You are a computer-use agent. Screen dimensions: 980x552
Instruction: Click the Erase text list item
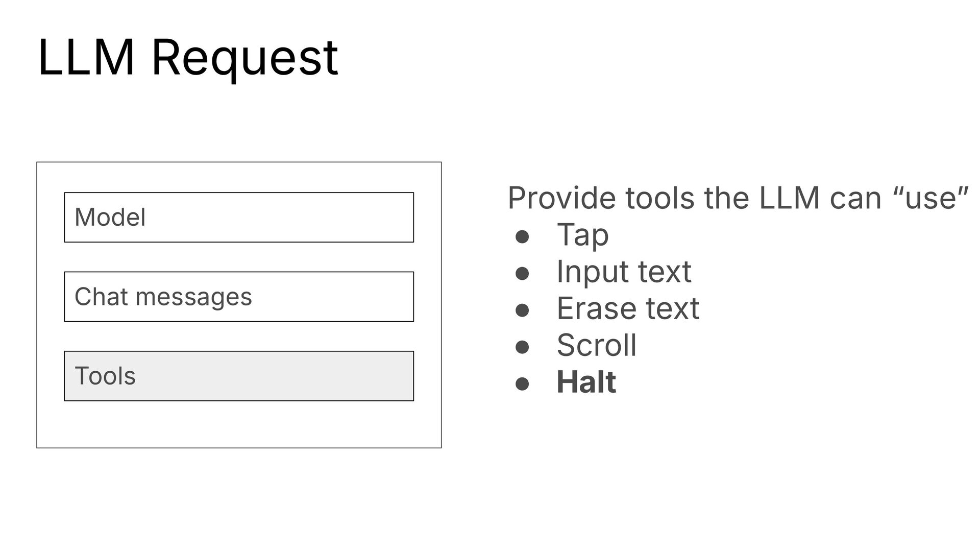coord(628,308)
